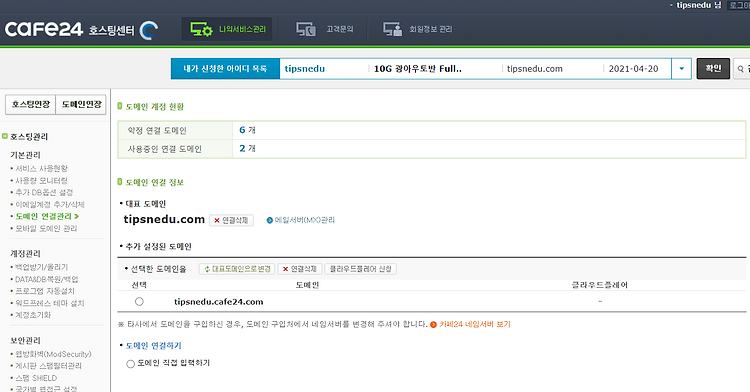Open 추가 DB옵션 설정 in sidebar

pyautogui.click(x=44, y=192)
